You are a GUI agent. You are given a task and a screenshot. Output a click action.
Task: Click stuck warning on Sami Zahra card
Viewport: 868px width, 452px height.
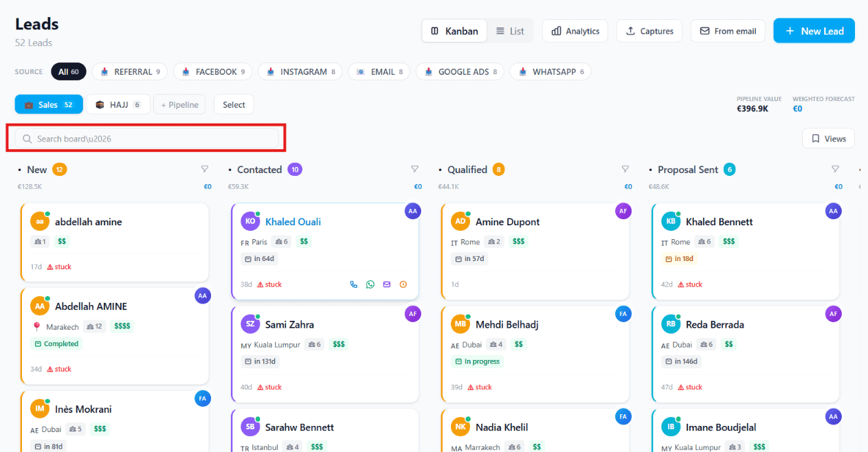point(269,387)
